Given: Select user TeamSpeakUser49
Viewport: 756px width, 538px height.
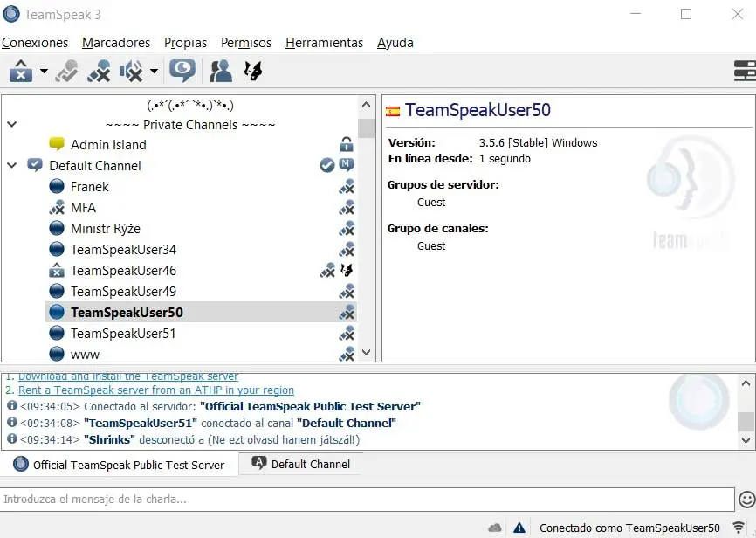Looking at the screenshot, I should click(123, 292).
